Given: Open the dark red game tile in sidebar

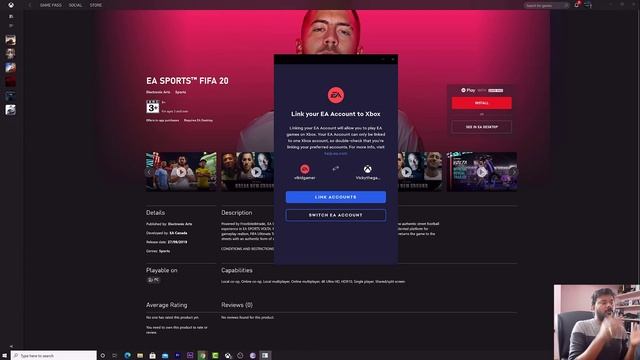Looking at the screenshot, I should (x=11, y=81).
